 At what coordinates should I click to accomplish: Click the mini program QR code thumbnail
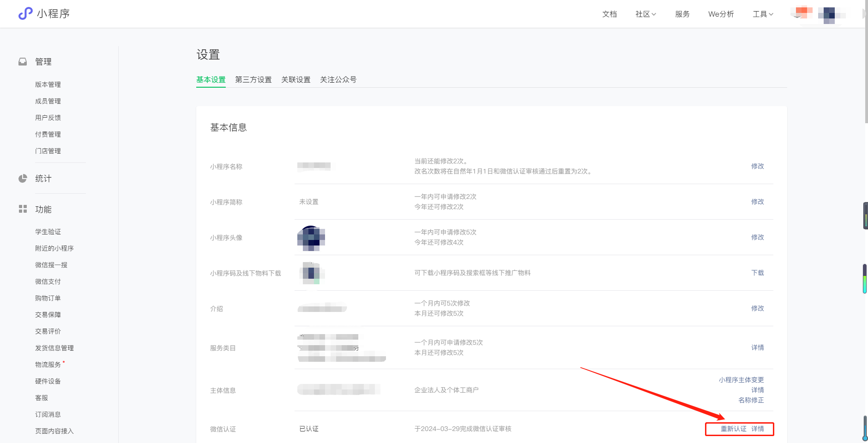[311, 273]
